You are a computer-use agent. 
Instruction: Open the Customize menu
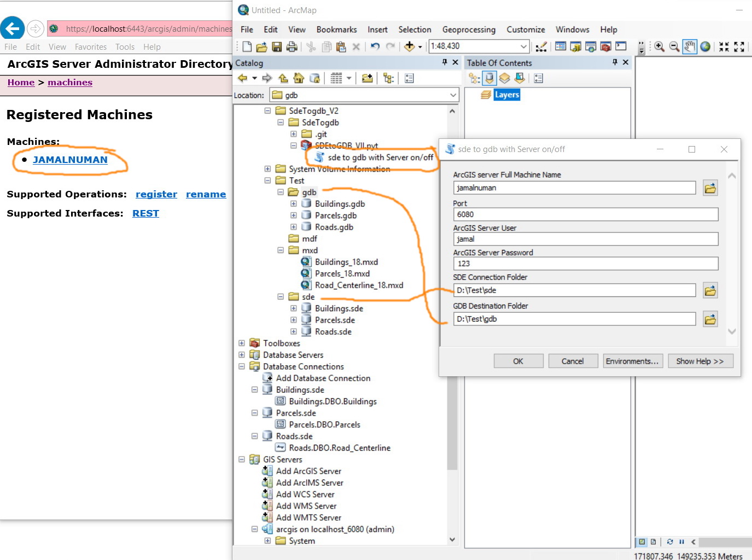(526, 30)
